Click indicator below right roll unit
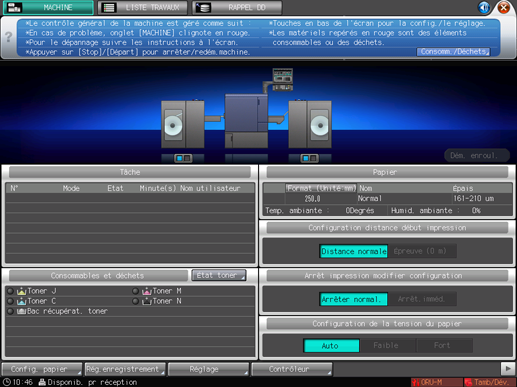This screenshot has width=517, height=387. click(x=310, y=158)
